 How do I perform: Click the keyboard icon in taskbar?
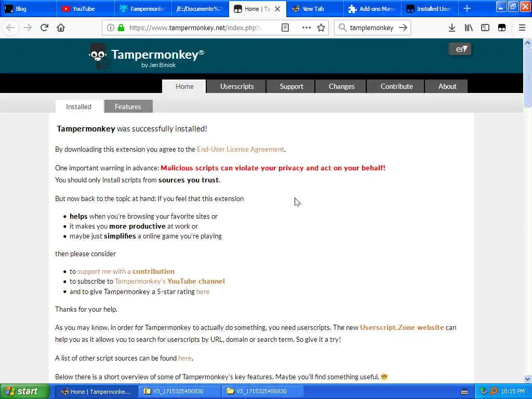pyautogui.click(x=464, y=392)
